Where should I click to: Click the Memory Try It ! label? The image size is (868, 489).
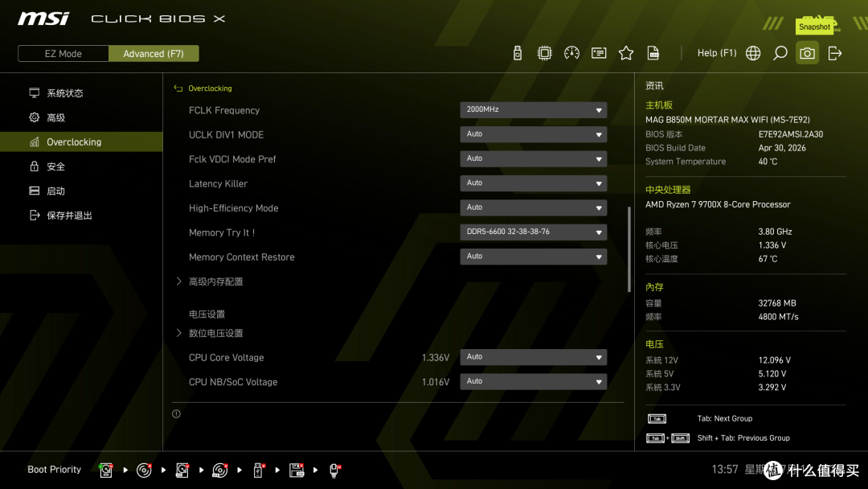coord(222,232)
